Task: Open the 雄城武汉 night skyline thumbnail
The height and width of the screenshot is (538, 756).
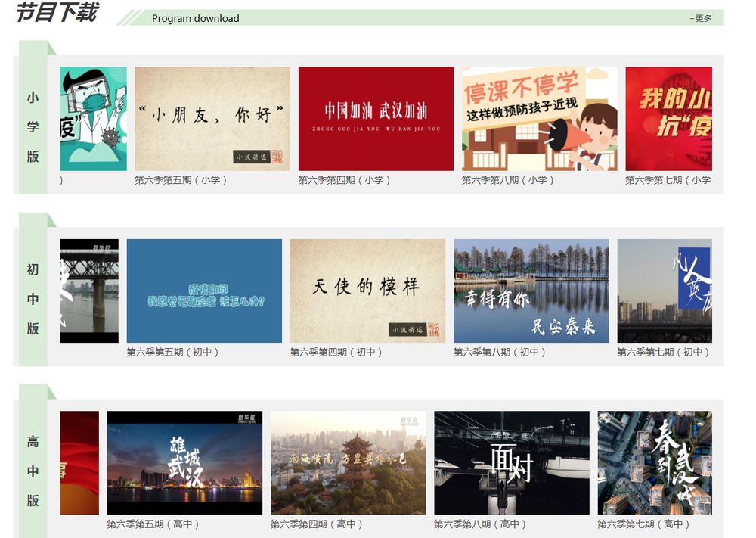Action: (x=184, y=462)
